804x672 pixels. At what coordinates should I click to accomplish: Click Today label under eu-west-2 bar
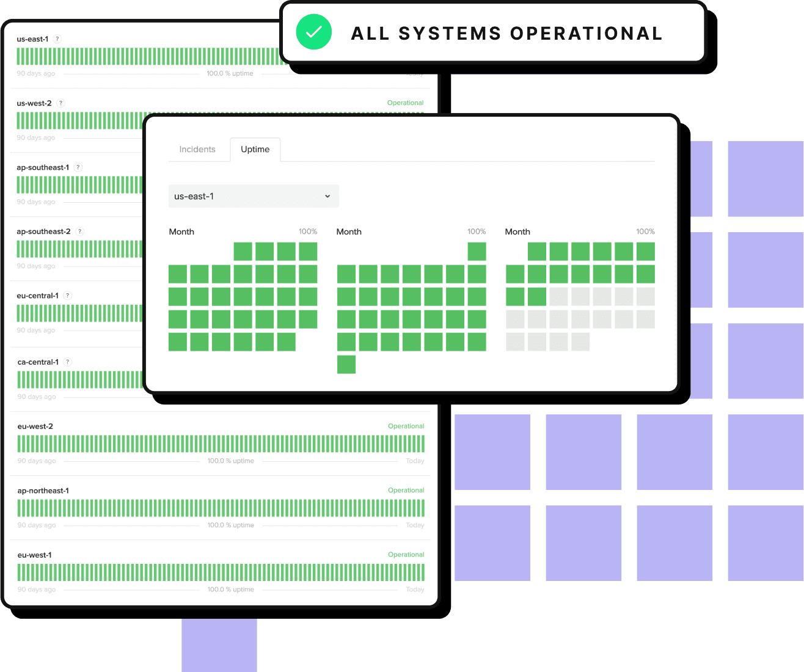[415, 461]
